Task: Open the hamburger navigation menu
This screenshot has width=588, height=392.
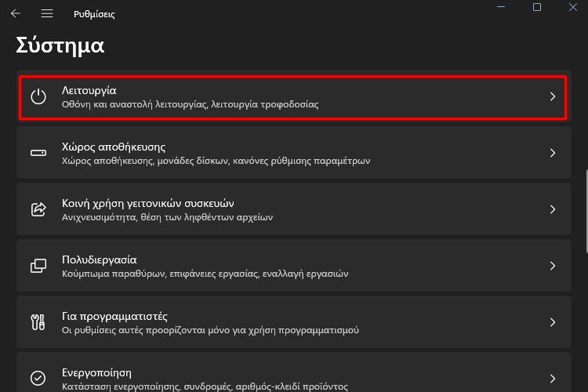Action: pos(47,14)
